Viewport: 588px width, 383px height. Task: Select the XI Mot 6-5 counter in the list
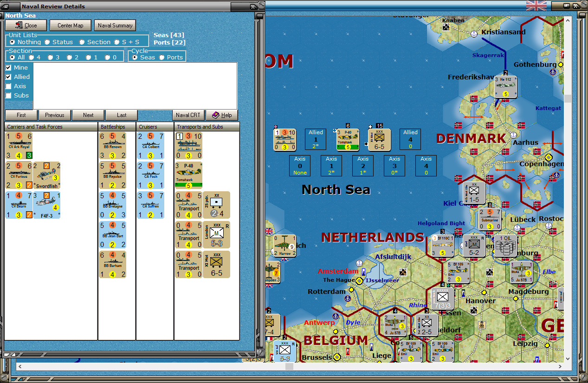click(x=216, y=265)
